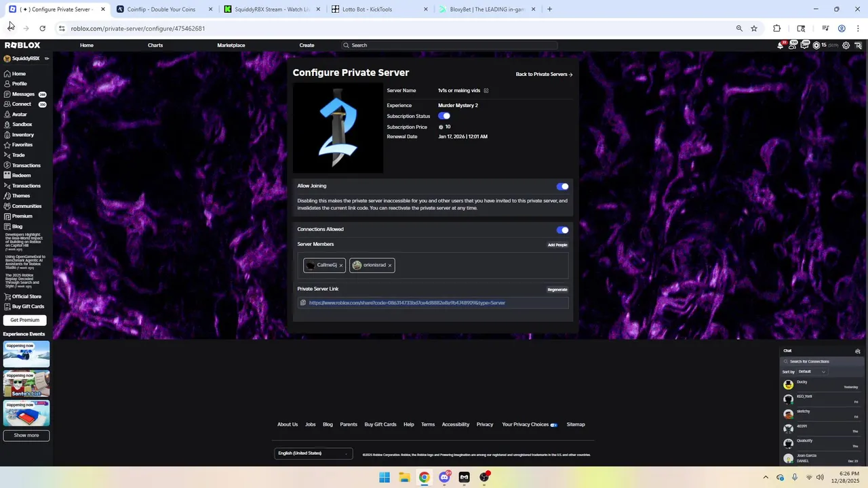Switch to the Coinflip browser tab

click(x=163, y=9)
